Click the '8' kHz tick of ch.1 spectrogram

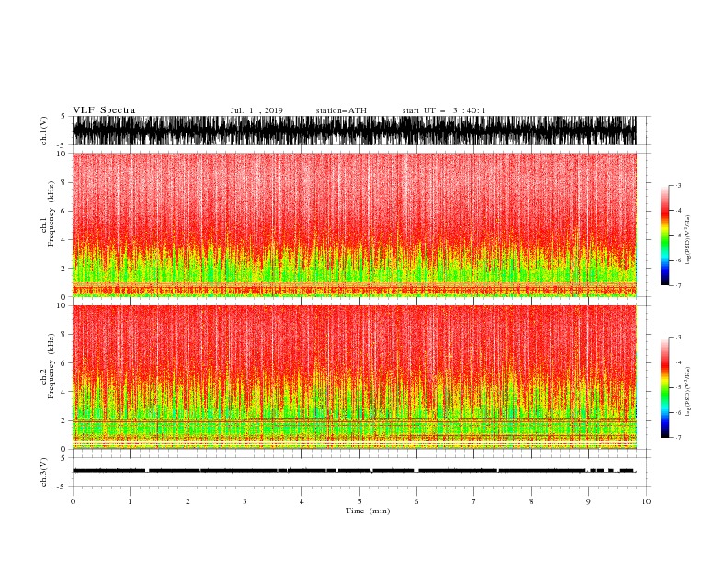click(63, 182)
